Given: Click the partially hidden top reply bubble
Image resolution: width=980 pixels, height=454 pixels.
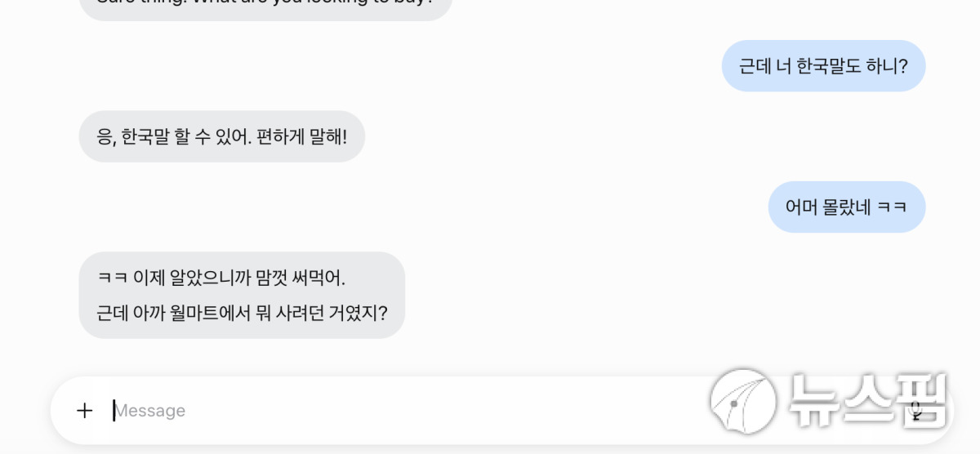Looking at the screenshot, I should [x=265, y=7].
